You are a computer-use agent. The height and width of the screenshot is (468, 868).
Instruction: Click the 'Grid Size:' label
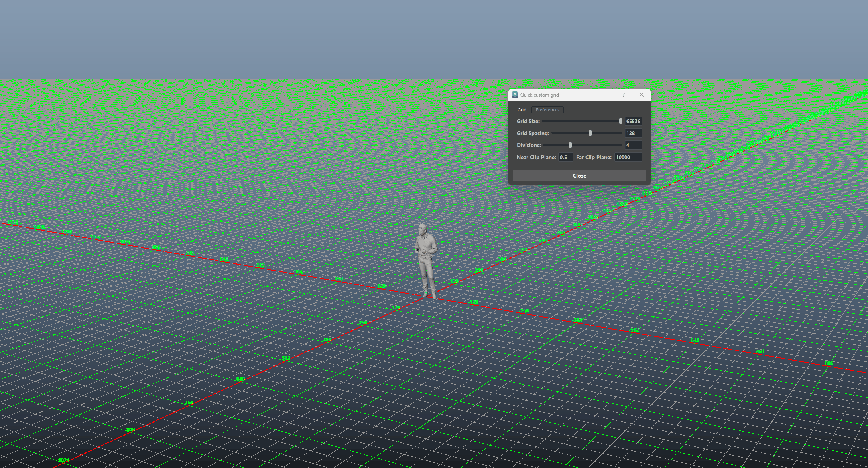[x=528, y=121]
